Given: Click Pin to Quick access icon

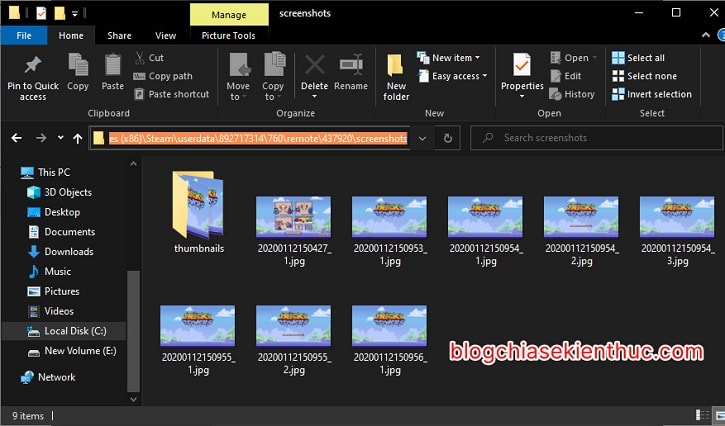Looking at the screenshot, I should (x=33, y=64).
